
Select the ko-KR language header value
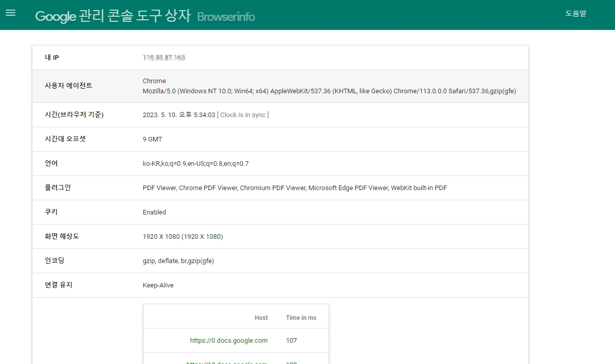click(x=196, y=164)
